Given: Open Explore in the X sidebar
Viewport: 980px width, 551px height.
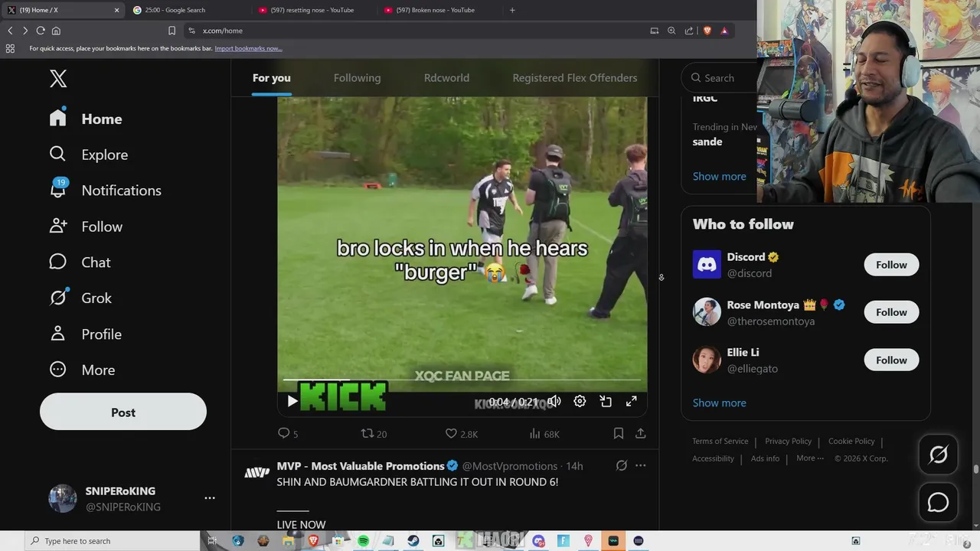Looking at the screenshot, I should [88, 155].
